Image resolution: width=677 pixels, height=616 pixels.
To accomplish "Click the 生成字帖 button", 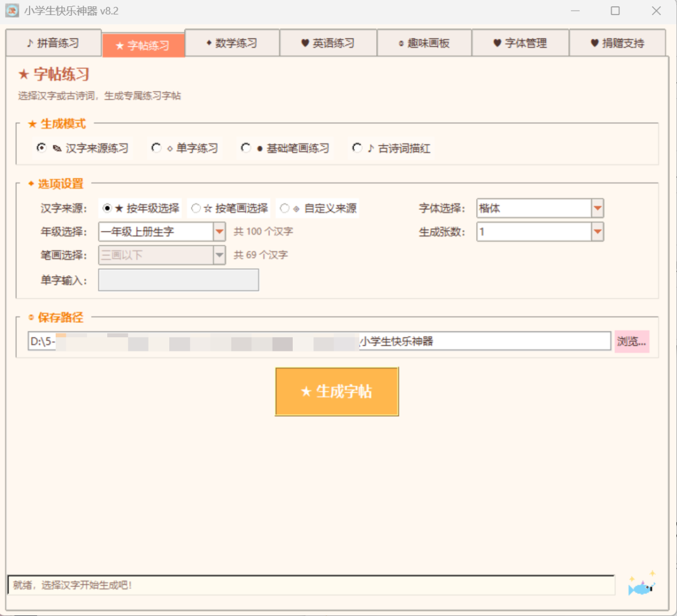I will 337,392.
